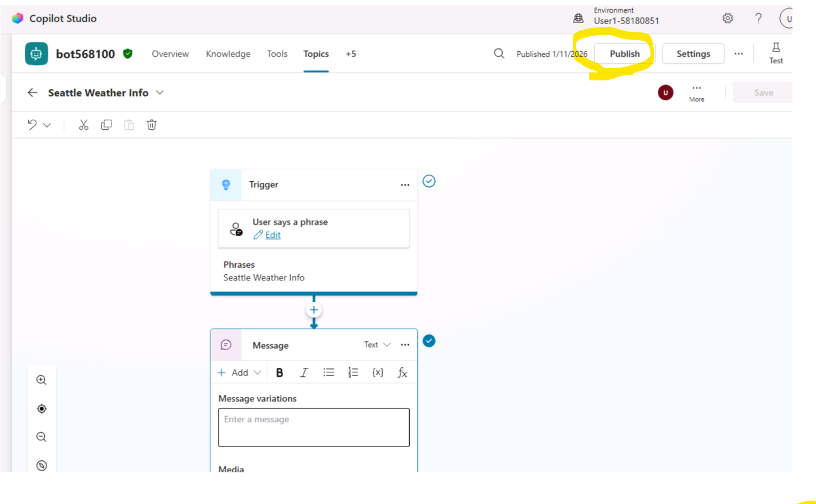816x504 pixels.
Task: Insert formula with the fx icon
Action: tap(402, 372)
